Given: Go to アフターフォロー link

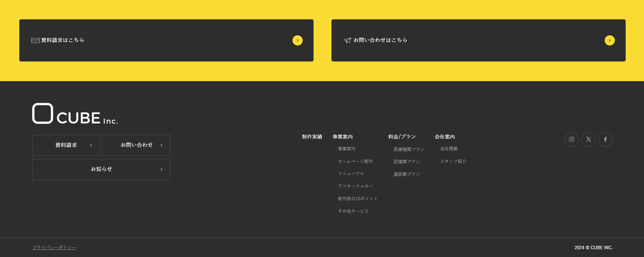Looking at the screenshot, I should click(355, 186).
